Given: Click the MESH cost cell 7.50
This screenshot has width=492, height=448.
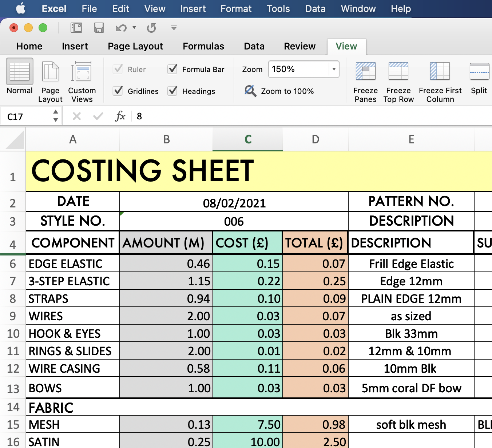Looking at the screenshot, I should [x=248, y=424].
